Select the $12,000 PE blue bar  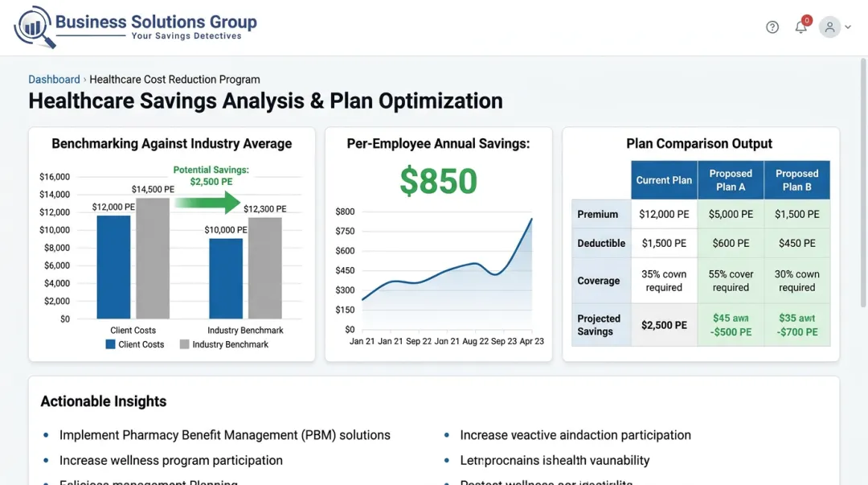(x=113, y=267)
